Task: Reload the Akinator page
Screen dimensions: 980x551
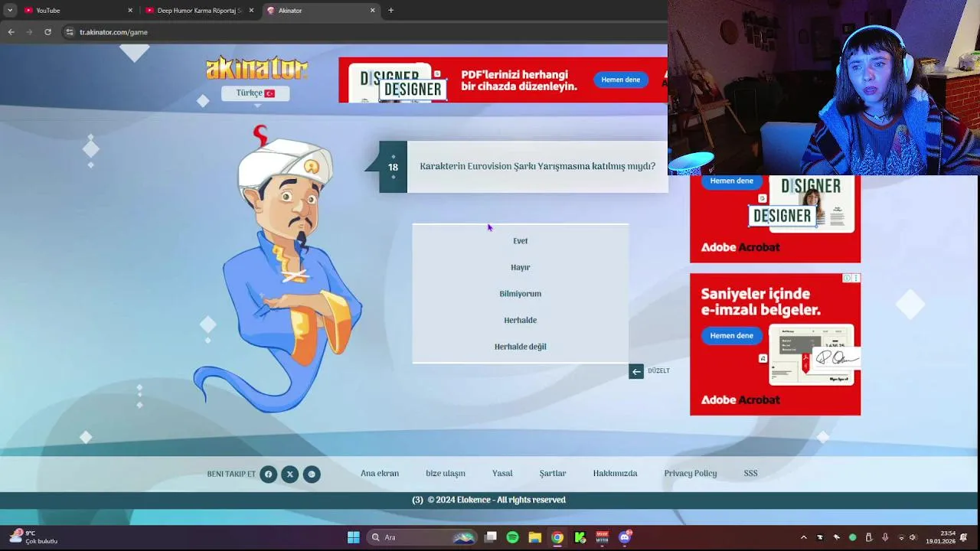Action: coord(47,32)
